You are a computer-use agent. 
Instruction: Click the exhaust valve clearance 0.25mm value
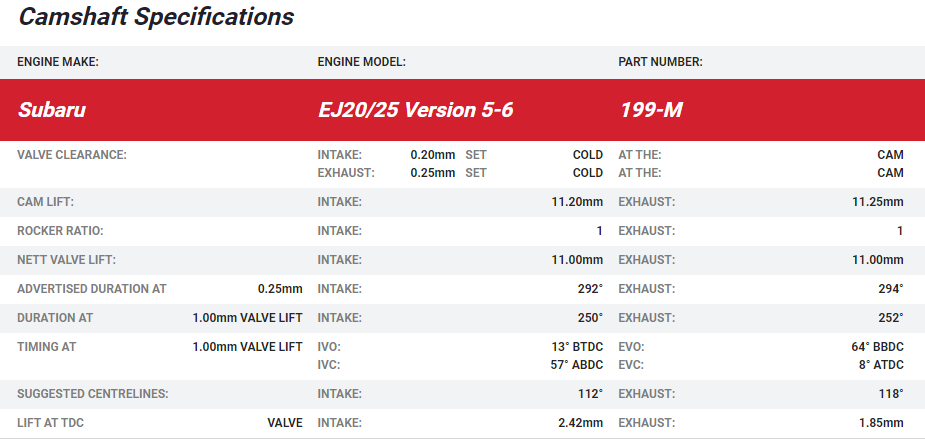coord(432,173)
